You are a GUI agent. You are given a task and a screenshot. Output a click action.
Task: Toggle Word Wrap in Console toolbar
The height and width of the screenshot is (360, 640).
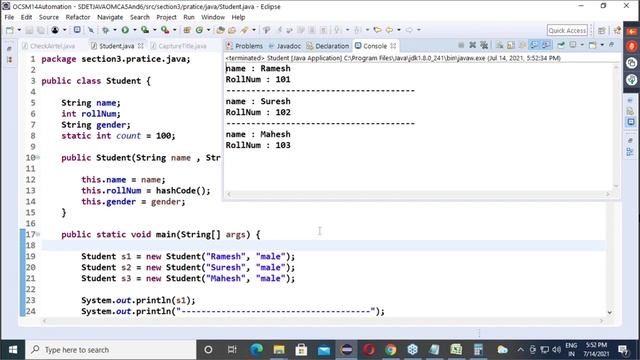[522, 45]
